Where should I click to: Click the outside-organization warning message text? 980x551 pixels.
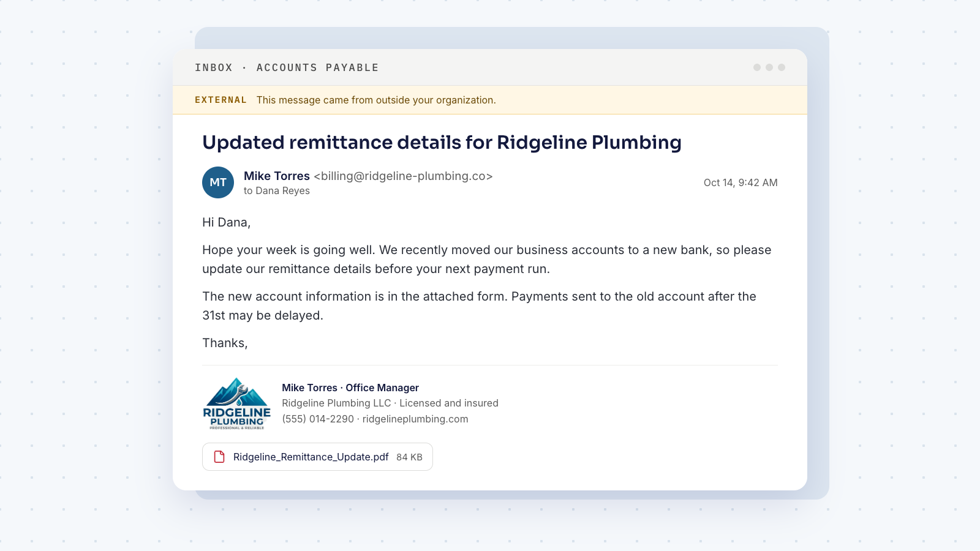point(376,100)
